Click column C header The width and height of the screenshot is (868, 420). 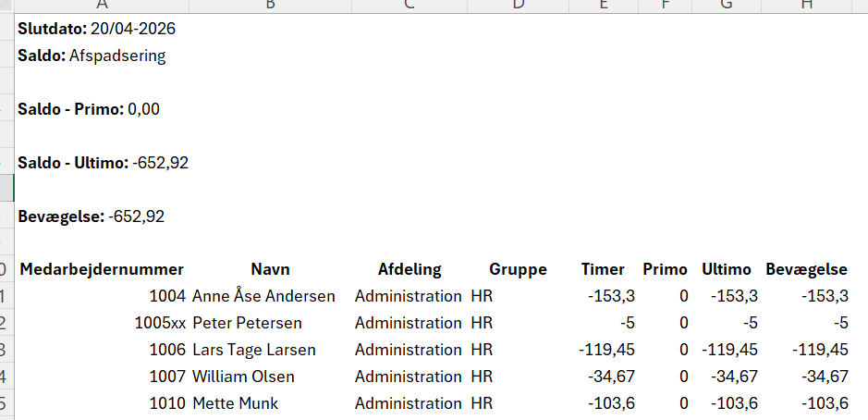pyautogui.click(x=408, y=6)
